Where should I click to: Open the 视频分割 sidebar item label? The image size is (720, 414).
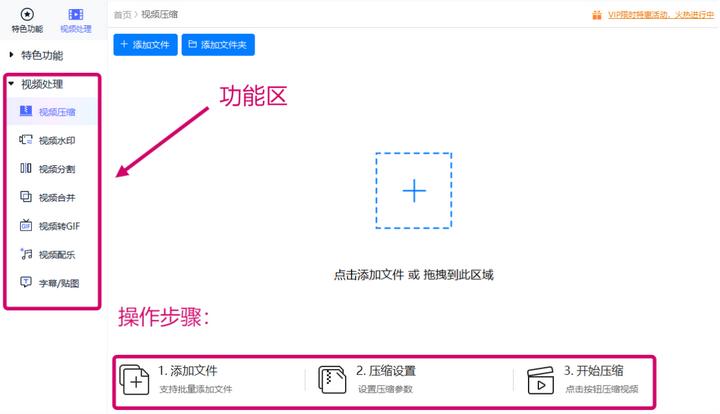57,169
